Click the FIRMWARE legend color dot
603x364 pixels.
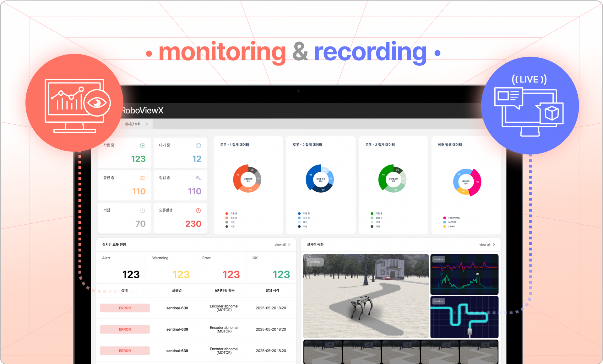(444, 218)
